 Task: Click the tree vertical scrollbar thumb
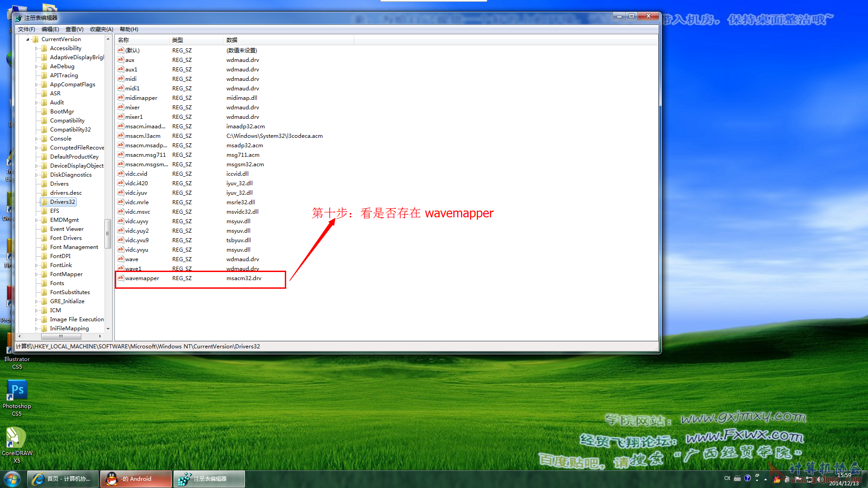tap(108, 234)
